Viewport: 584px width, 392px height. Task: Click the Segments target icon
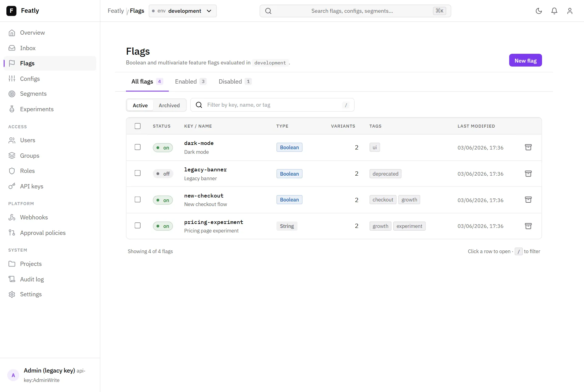pyautogui.click(x=12, y=94)
